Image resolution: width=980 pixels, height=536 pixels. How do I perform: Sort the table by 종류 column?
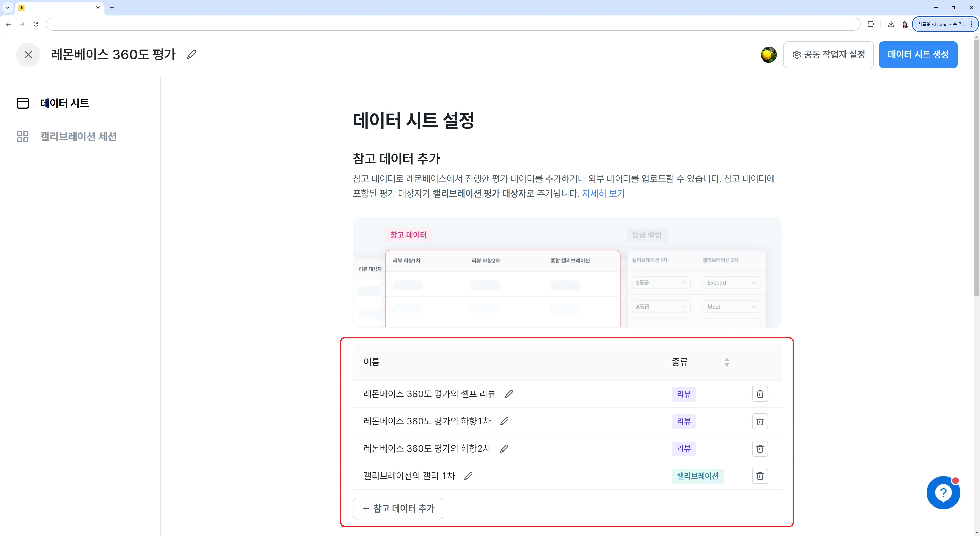click(727, 362)
